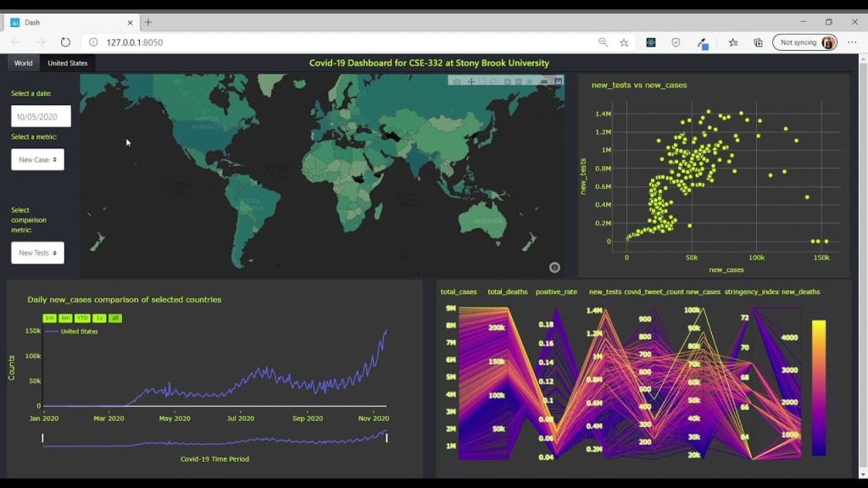The height and width of the screenshot is (488, 868).
Task: Select the all range button
Action: pyautogui.click(x=114, y=319)
